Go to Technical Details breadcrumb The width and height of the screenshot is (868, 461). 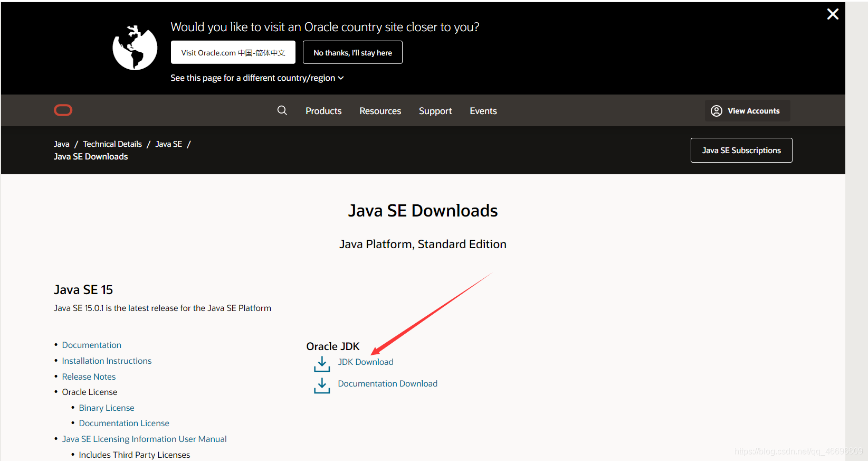[112, 144]
